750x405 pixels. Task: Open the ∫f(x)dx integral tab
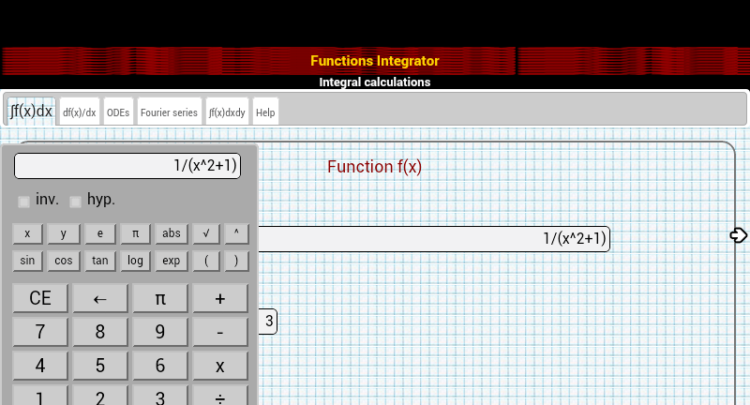[31, 111]
